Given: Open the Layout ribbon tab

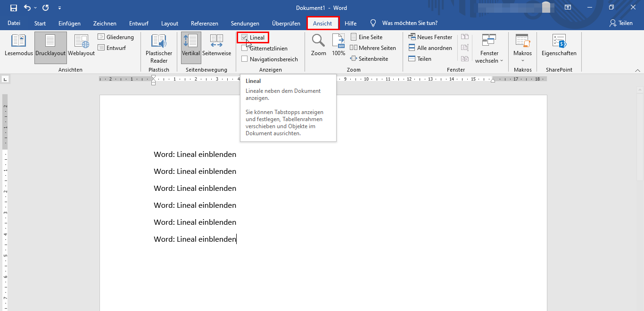Looking at the screenshot, I should (x=170, y=23).
